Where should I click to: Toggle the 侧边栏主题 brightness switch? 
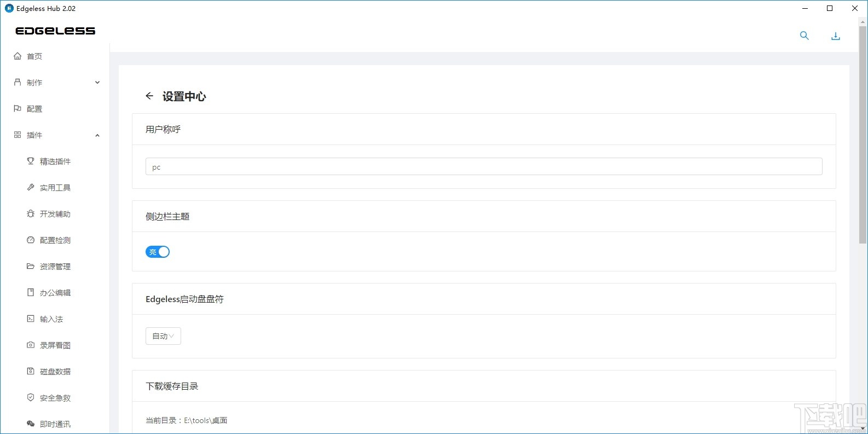point(158,252)
